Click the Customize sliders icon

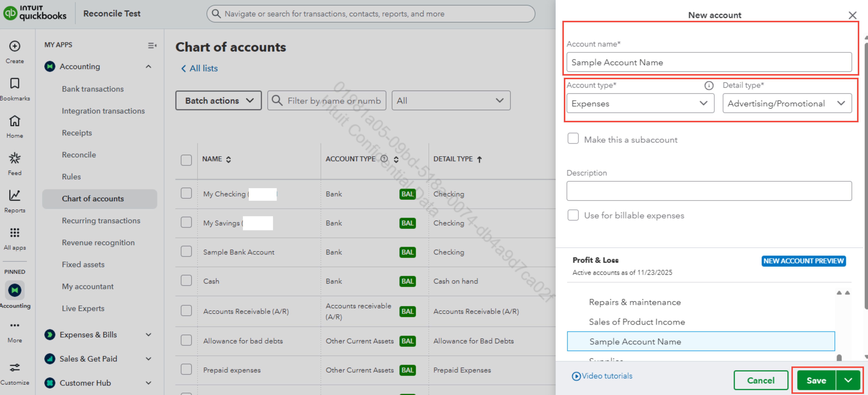point(14,367)
